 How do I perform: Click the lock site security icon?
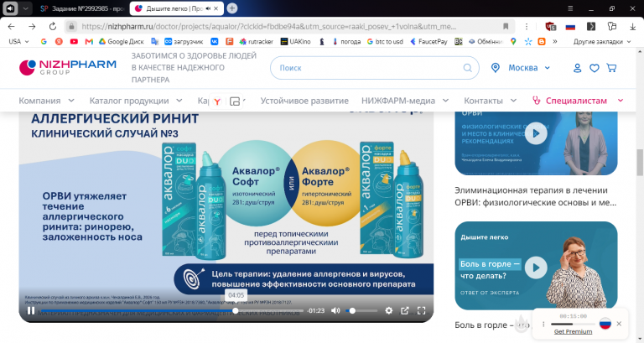coord(71,26)
